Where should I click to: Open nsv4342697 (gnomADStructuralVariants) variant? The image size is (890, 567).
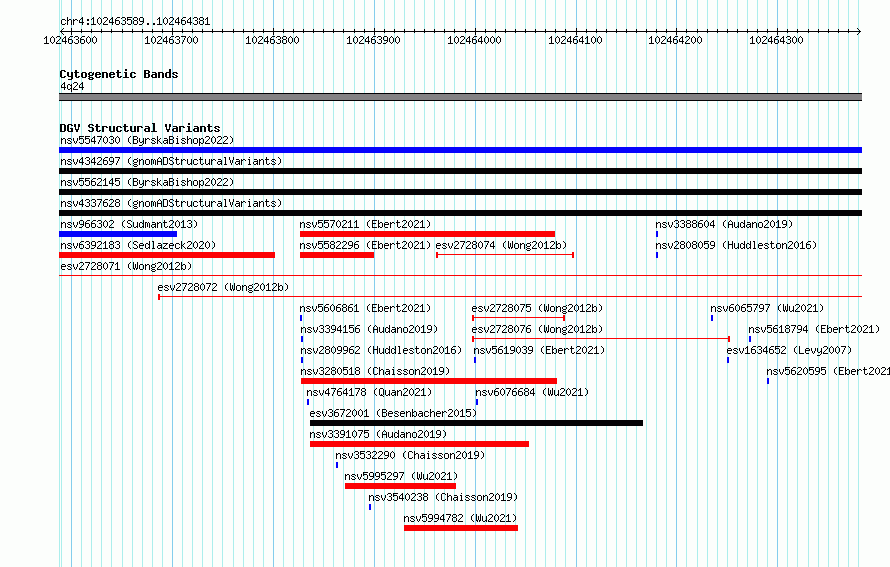click(171, 161)
